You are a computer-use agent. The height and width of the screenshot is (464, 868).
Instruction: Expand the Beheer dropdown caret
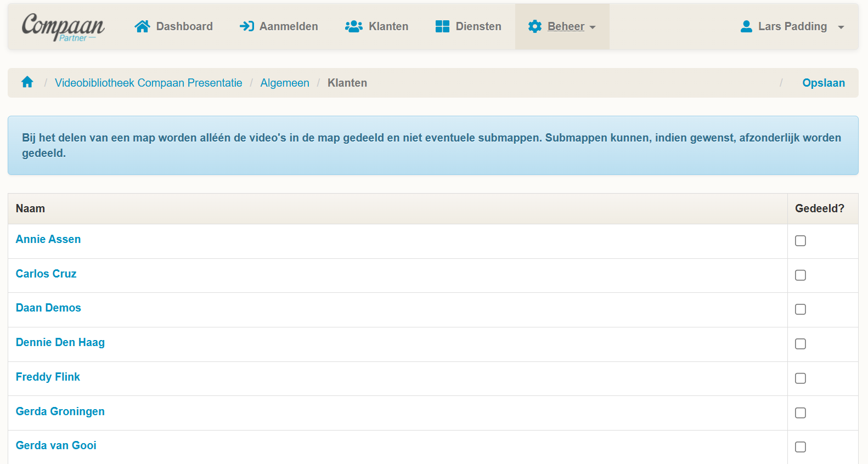pyautogui.click(x=593, y=27)
